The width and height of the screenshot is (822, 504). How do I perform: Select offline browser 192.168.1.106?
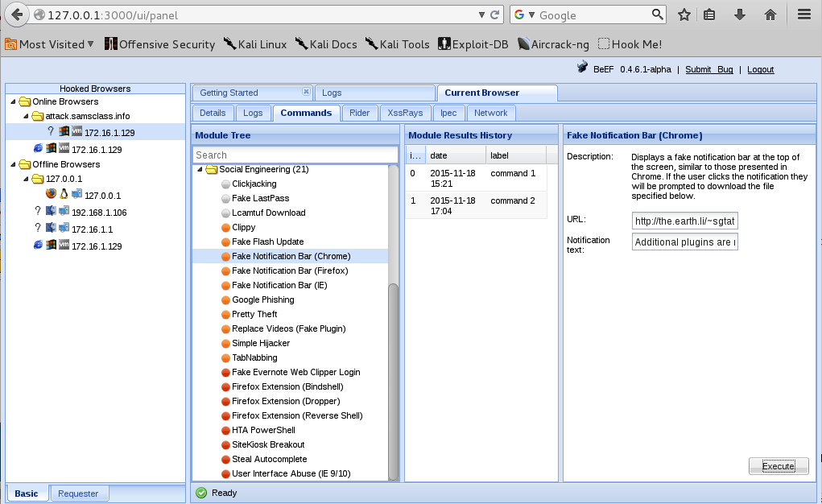point(99,213)
